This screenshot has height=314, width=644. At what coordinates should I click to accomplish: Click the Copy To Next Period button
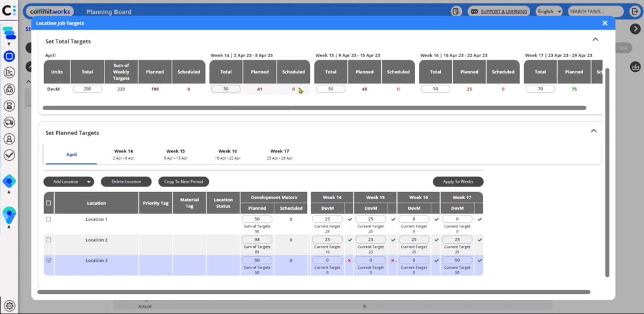coord(184,181)
